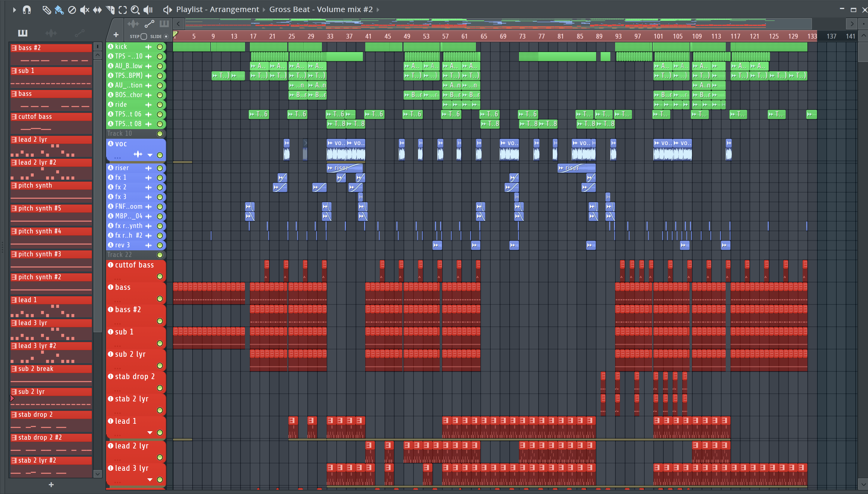
Task: Select the Paint brush tool
Action: (59, 10)
